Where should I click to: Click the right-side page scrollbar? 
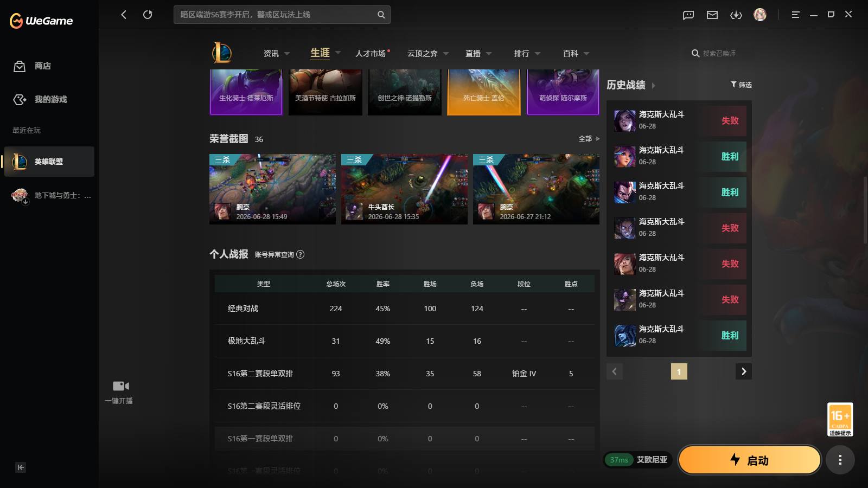(865, 209)
